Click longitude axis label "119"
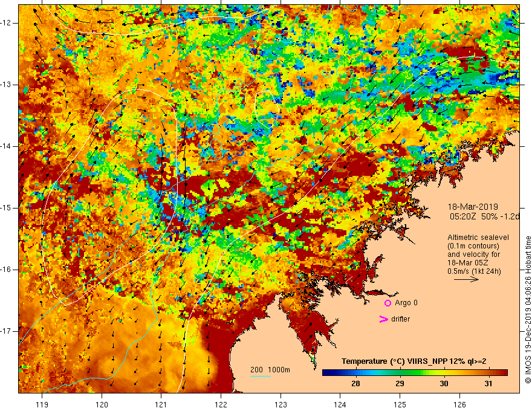 click(x=42, y=404)
